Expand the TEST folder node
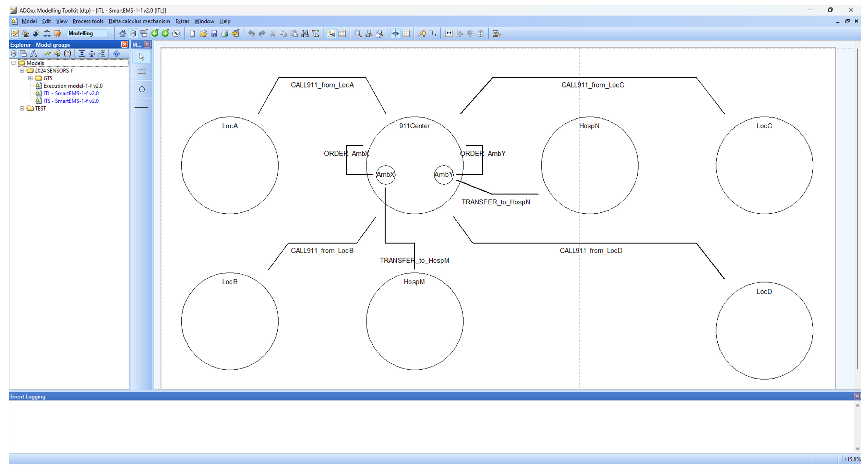This screenshot has width=868, height=472. coord(22,108)
